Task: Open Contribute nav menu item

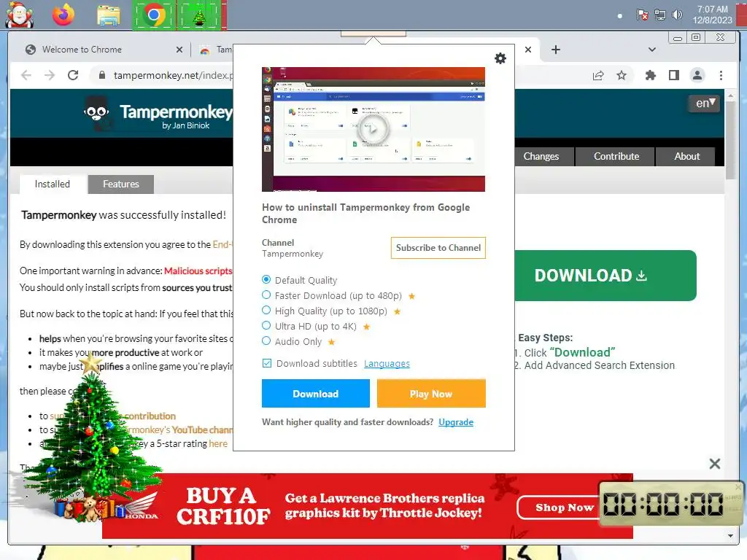Action: 616,156
